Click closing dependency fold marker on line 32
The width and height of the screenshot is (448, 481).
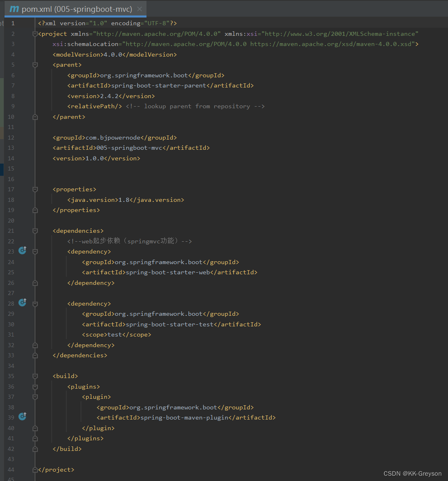[x=35, y=345]
